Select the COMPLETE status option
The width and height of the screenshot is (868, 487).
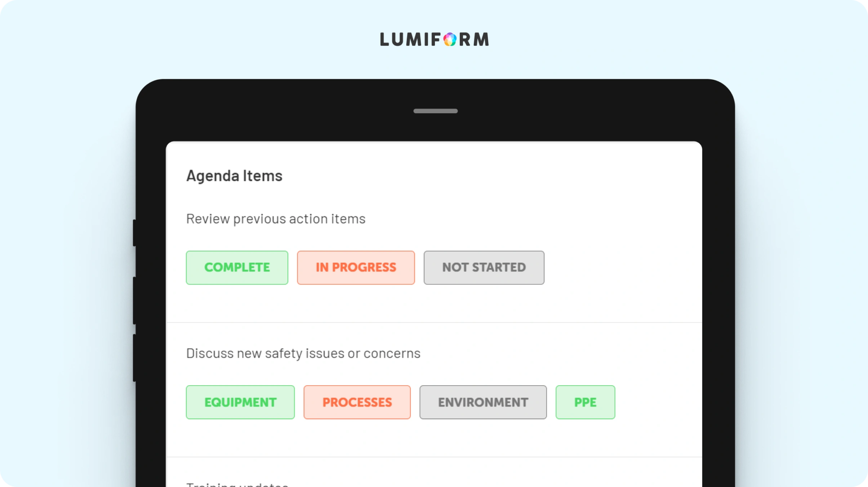tap(237, 268)
